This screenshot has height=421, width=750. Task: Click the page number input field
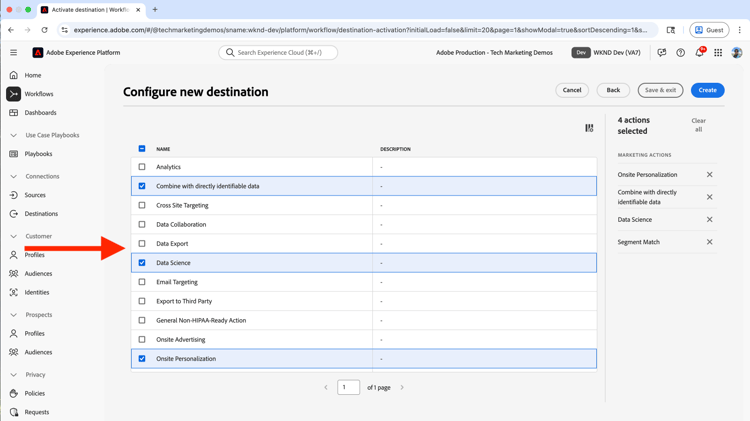click(348, 387)
